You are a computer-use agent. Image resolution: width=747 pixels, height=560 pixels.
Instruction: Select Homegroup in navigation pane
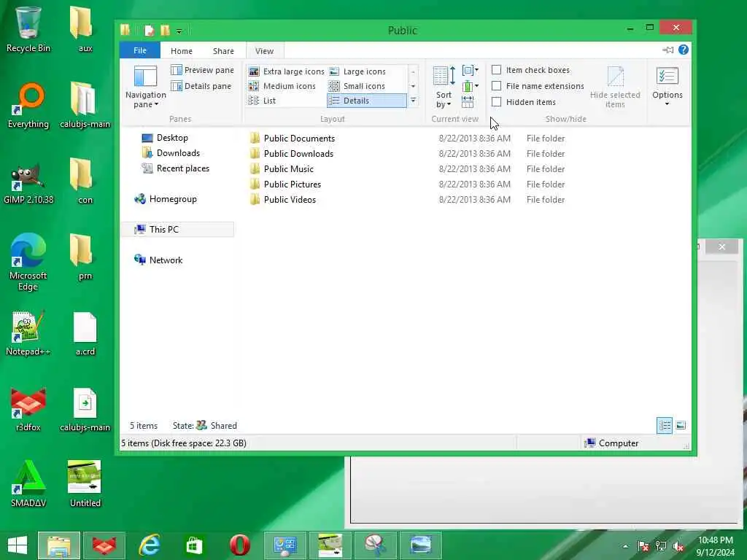pos(166,199)
